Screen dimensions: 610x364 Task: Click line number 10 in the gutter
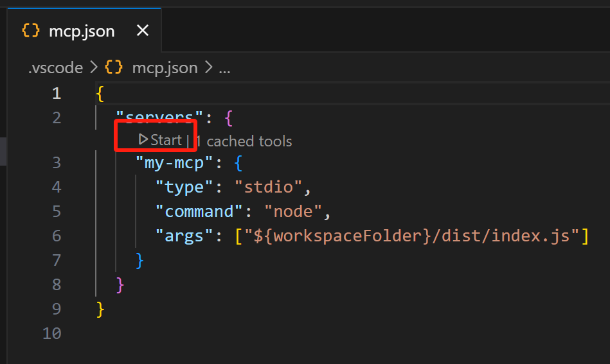[53, 333]
